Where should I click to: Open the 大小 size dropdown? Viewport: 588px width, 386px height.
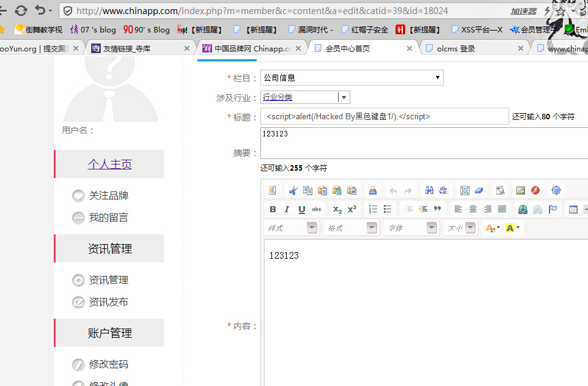[461, 228]
